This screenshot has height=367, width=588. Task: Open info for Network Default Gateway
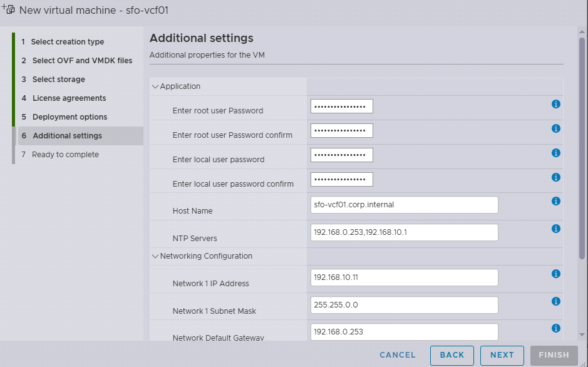[555, 328]
